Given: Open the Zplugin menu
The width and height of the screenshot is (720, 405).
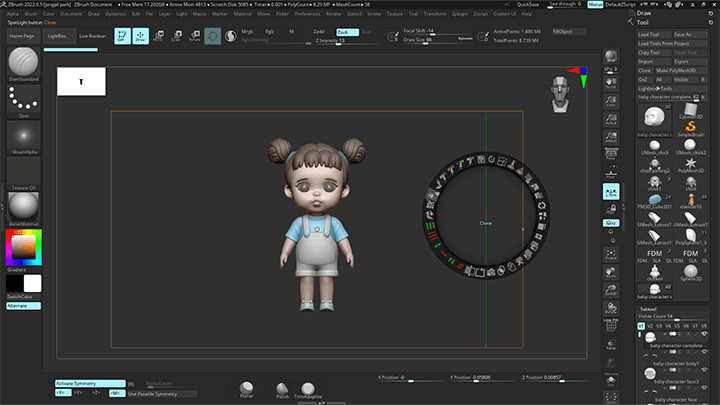Looking at the screenshot, I should 460,14.
